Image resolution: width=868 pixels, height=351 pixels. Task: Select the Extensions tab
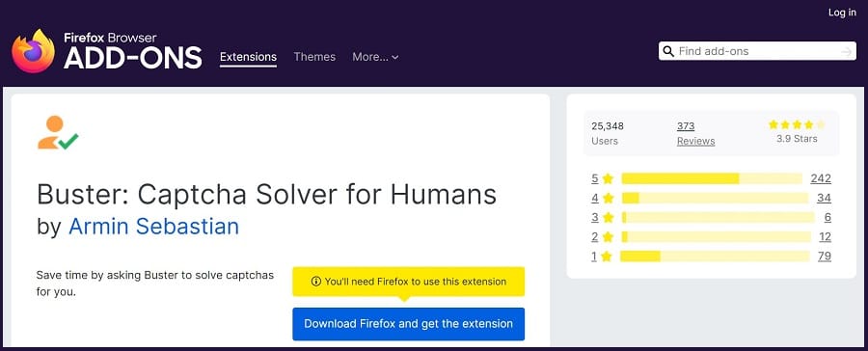coord(248,57)
